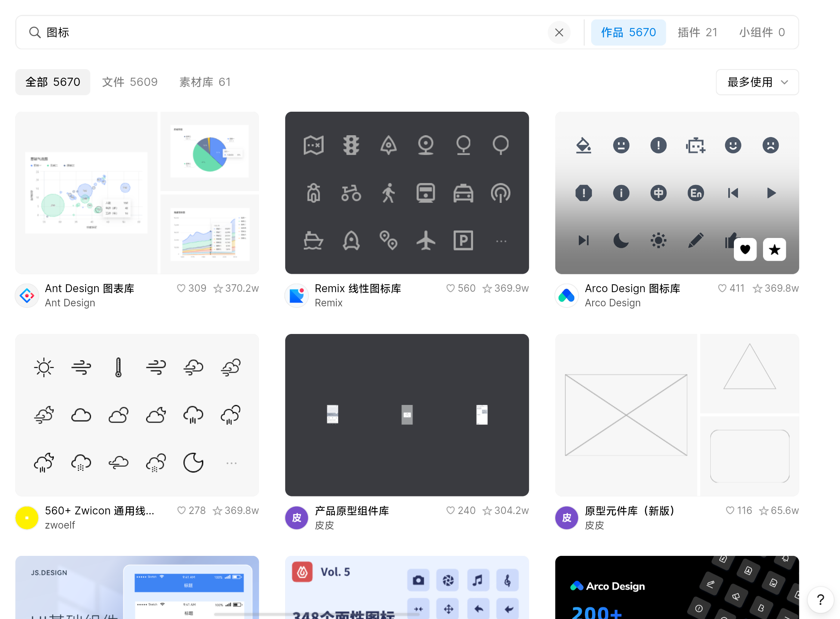Click the yellow zwoelf author avatar
840x619 pixels.
[x=27, y=518]
